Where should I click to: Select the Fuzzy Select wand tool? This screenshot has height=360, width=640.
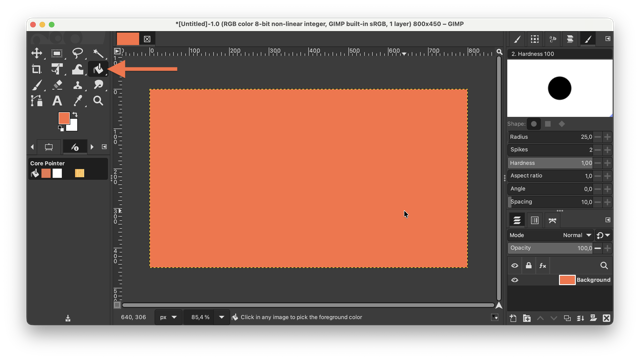[x=98, y=53]
